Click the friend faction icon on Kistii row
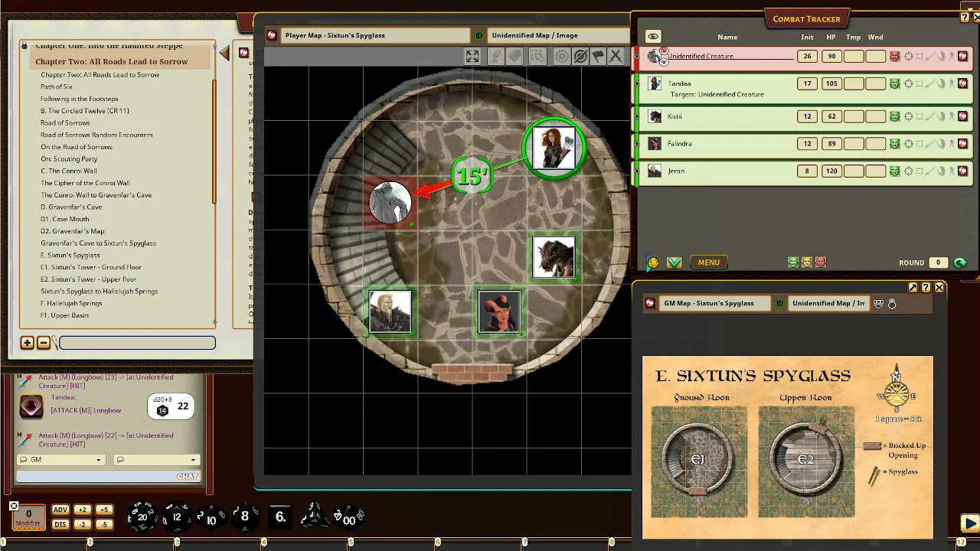980x551 pixels. (894, 116)
